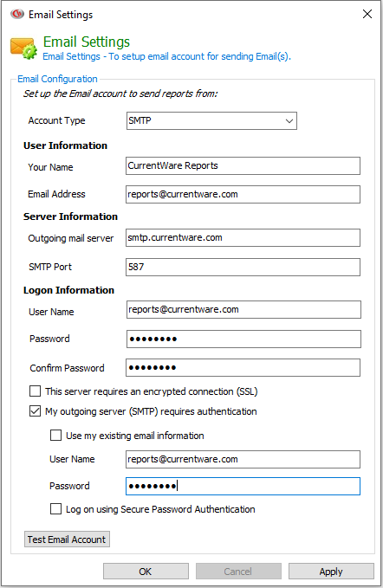Image resolution: width=383 pixels, height=588 pixels.
Task: Select the SMTP Account Type combo box
Action: coord(211,120)
